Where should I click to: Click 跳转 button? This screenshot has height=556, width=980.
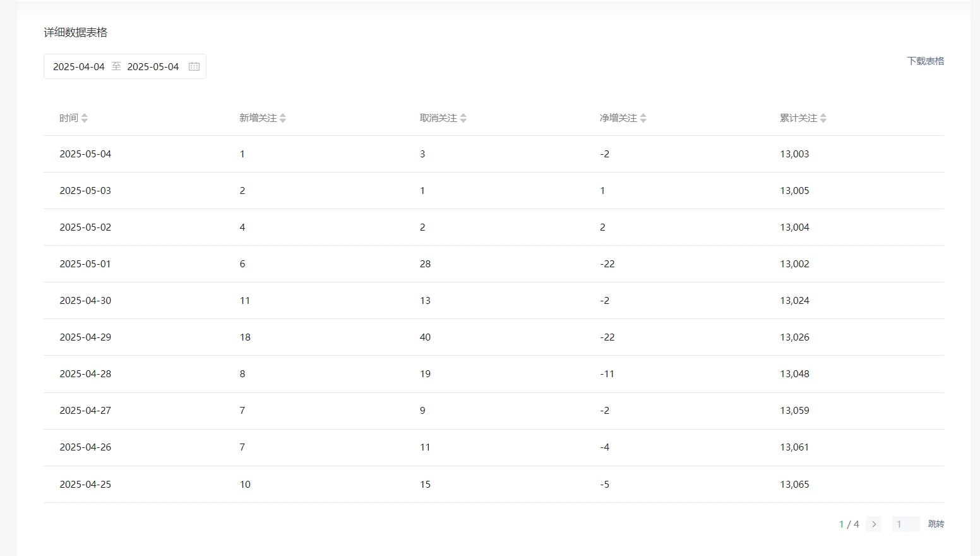coord(936,524)
